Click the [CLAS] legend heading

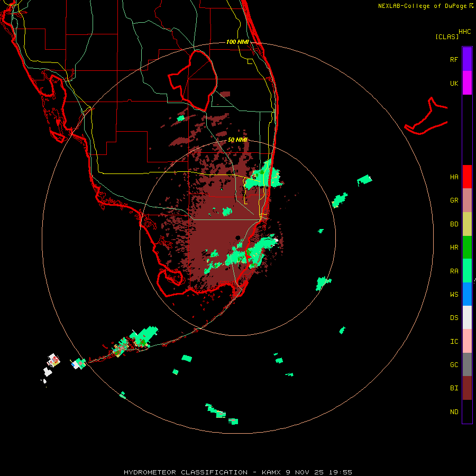click(x=447, y=36)
